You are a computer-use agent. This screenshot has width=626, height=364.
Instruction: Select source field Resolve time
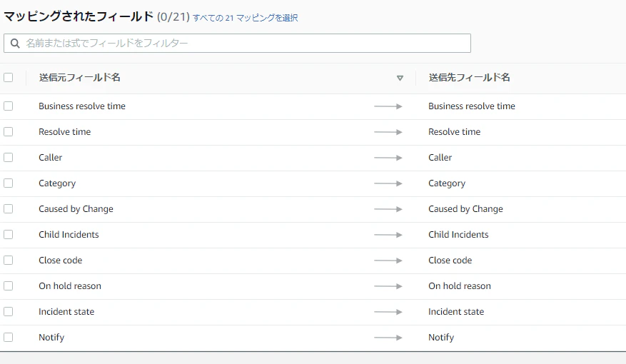click(x=65, y=132)
